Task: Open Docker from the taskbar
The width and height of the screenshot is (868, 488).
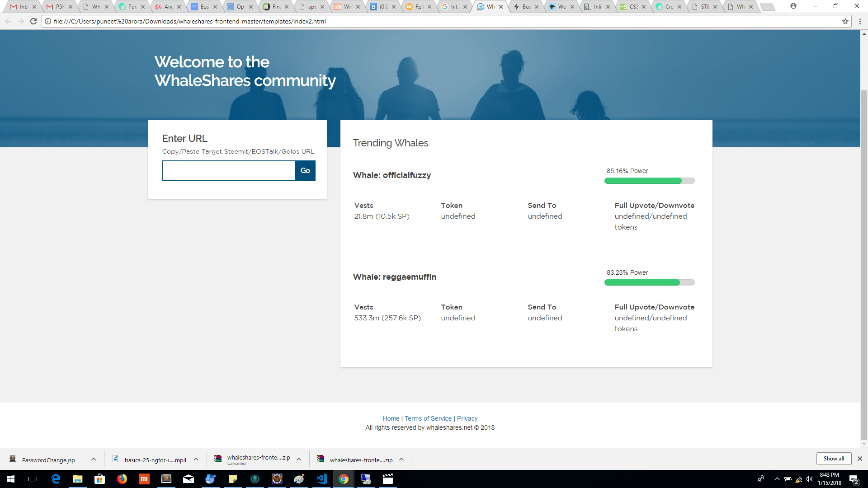Action: [211, 479]
